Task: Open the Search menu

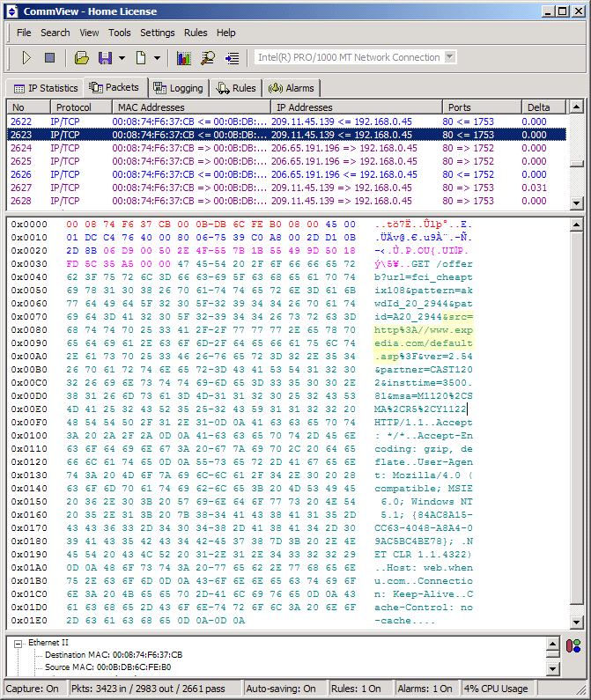Action: pos(55,33)
